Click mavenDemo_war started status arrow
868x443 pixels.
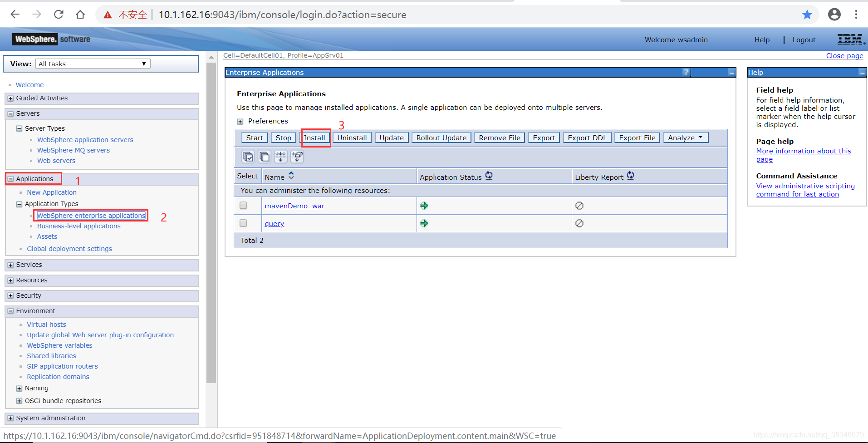(424, 206)
